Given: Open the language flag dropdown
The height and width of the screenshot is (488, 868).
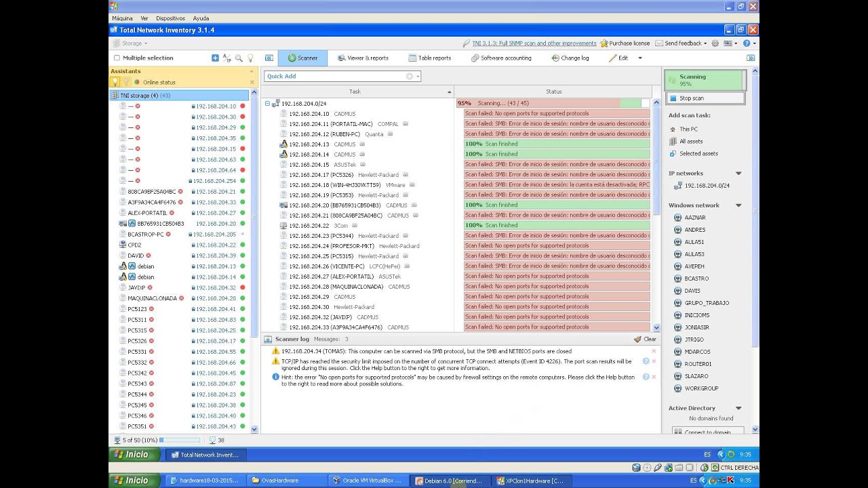Looking at the screenshot, I should coord(731,43).
